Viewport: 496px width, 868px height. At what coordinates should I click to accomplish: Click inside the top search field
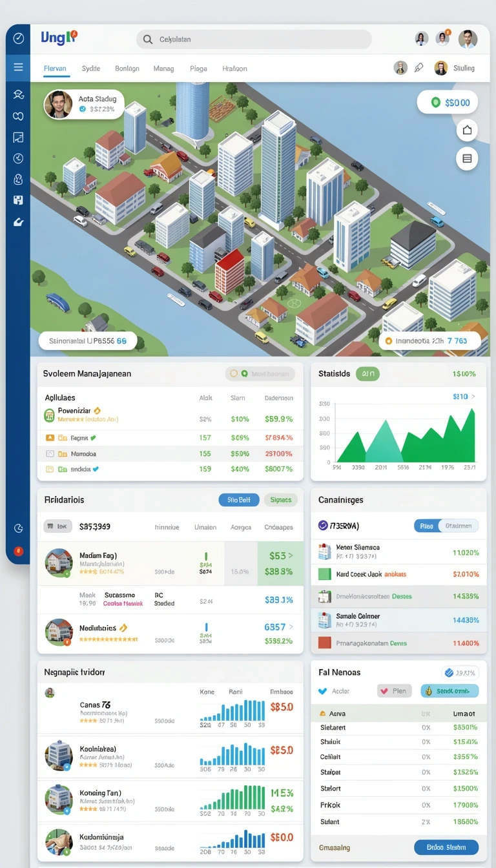tap(254, 39)
